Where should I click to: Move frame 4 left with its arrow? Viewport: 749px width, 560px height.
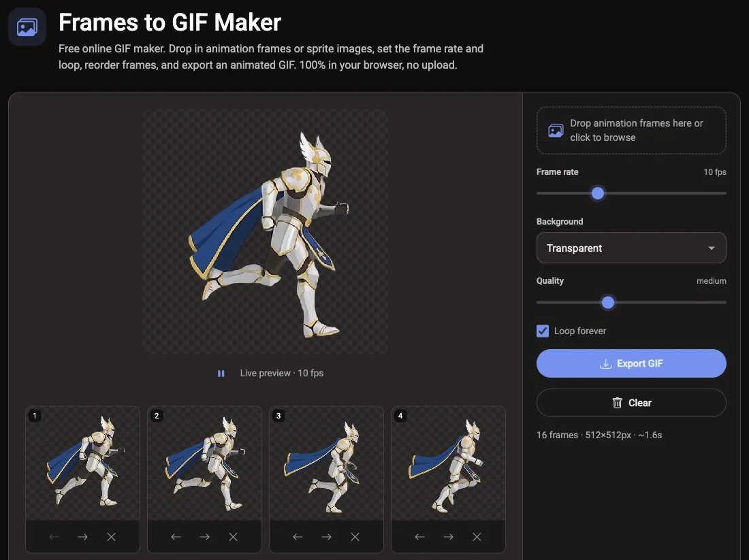click(419, 537)
